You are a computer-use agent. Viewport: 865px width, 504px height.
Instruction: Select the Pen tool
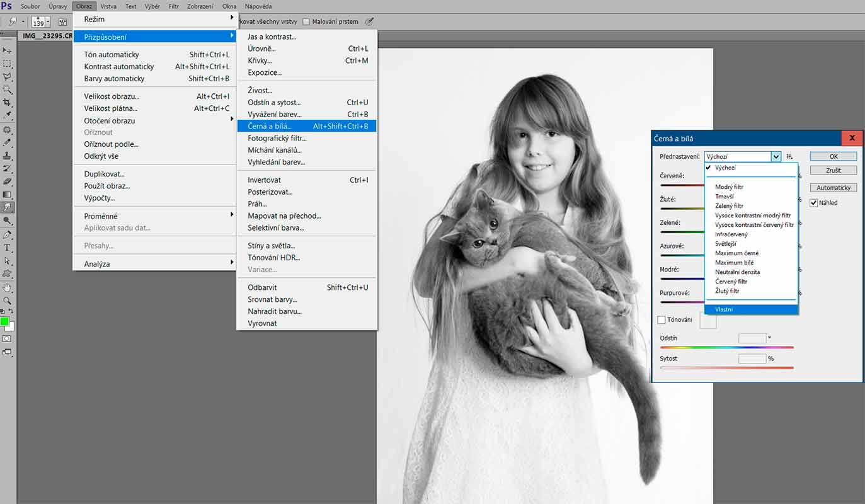[x=8, y=234]
